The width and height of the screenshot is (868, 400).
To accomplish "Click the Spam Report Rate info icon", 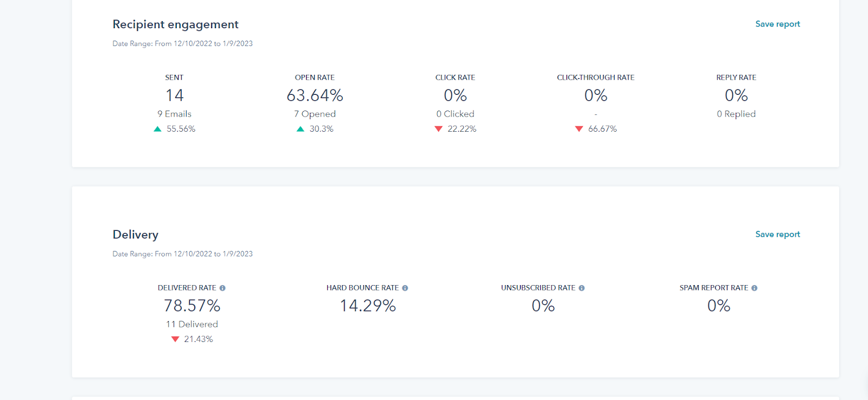I will 754,288.
